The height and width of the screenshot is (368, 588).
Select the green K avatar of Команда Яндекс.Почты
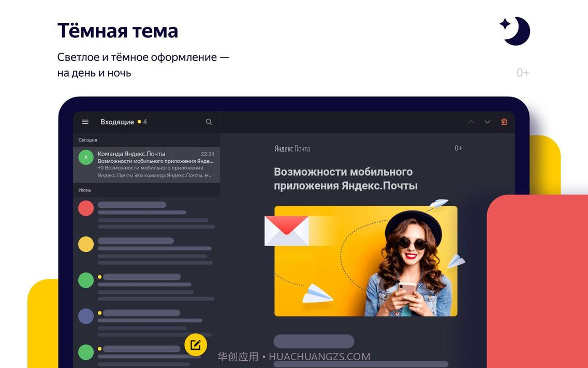click(x=86, y=156)
